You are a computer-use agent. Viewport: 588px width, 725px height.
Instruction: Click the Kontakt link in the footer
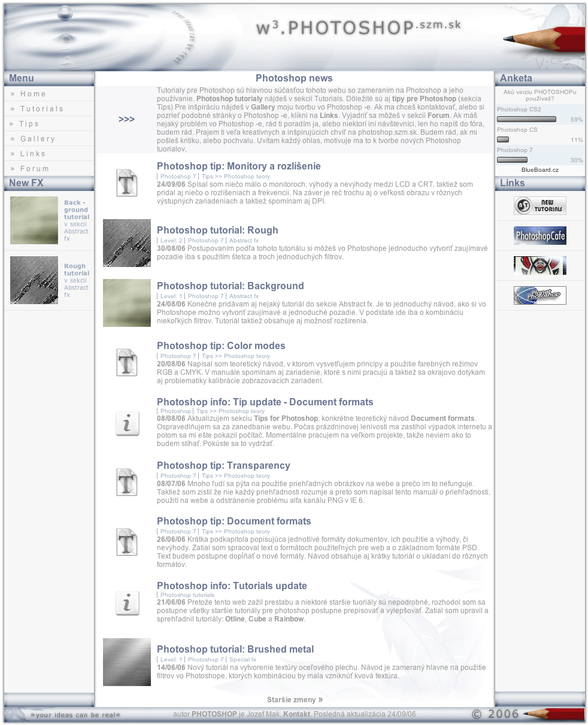click(296, 714)
